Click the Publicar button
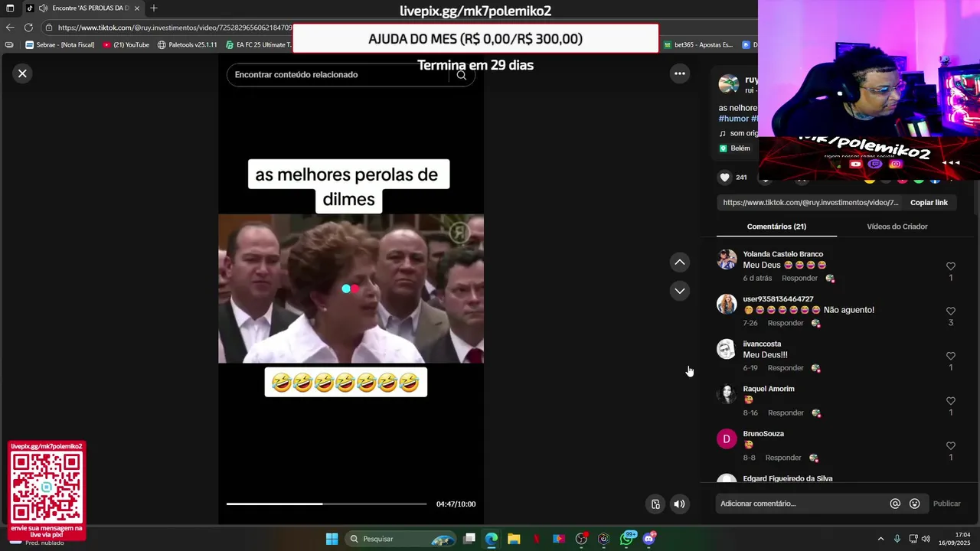The width and height of the screenshot is (980, 551). pyautogui.click(x=946, y=504)
